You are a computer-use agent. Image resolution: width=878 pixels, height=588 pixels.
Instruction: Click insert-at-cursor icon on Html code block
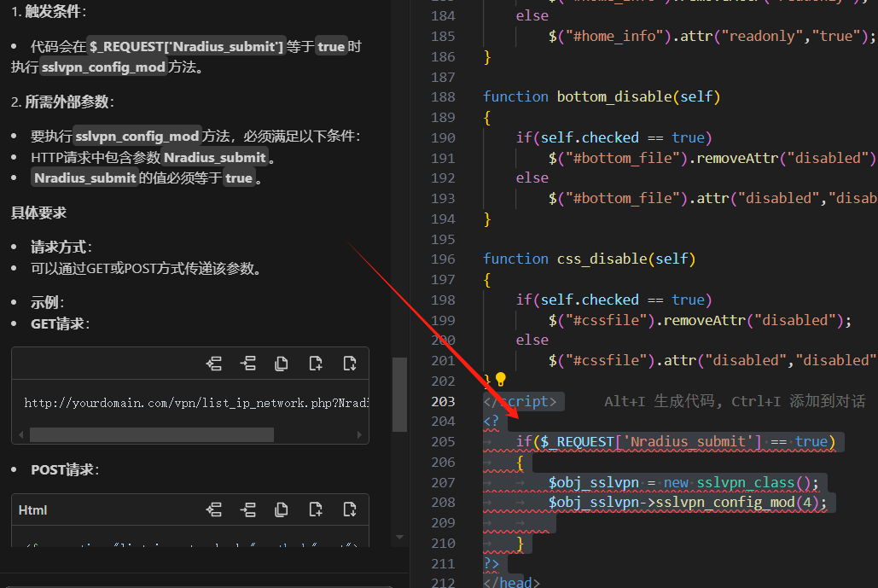(x=248, y=509)
